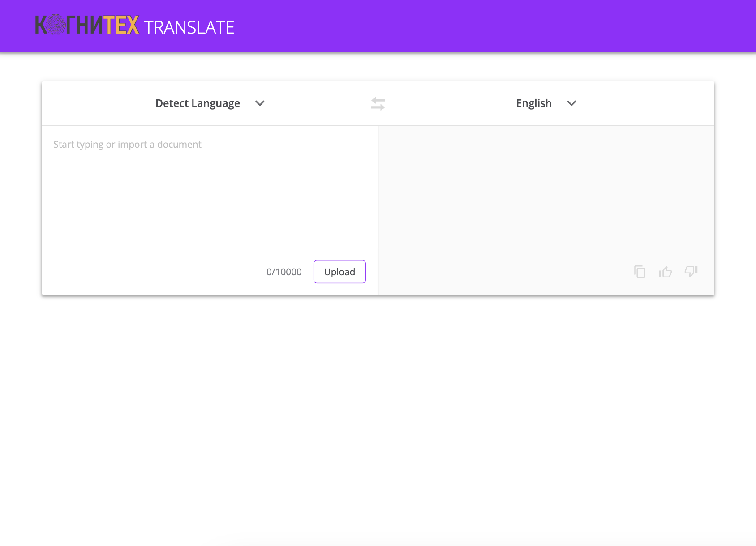Click the divider between source and output panes

378,210
